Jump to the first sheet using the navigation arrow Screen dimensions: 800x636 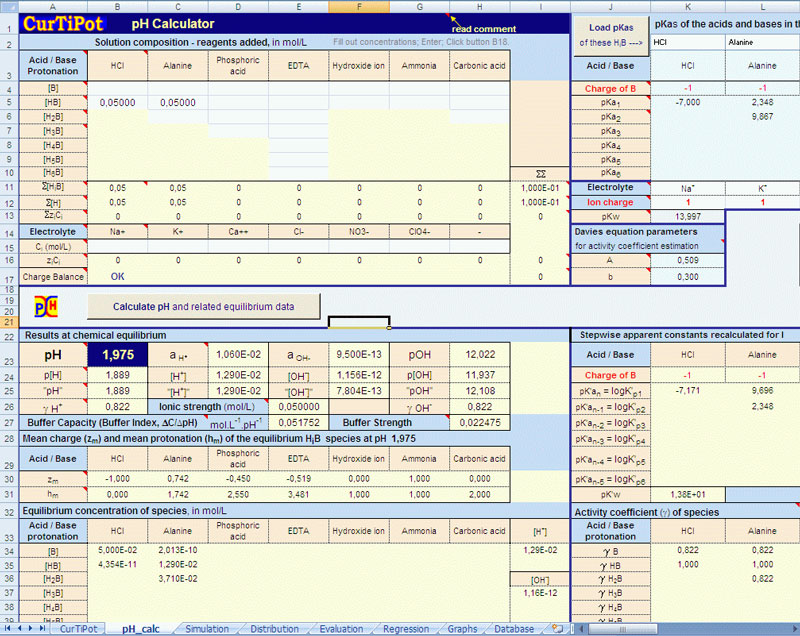point(8,629)
